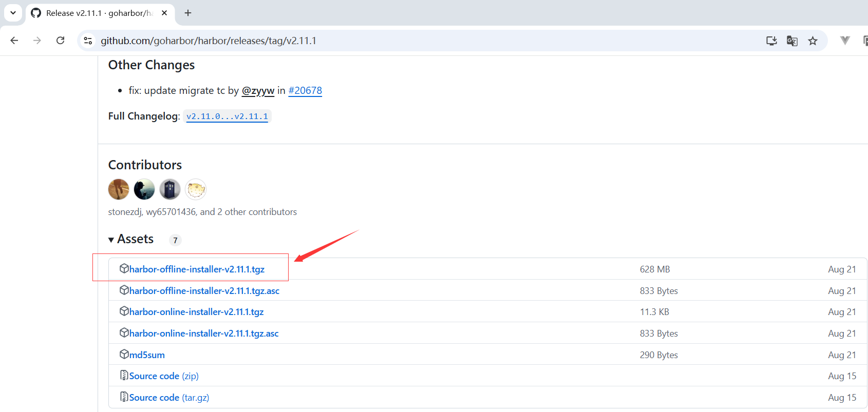View site information icon beside URL
This screenshot has height=412, width=868.
click(88, 41)
